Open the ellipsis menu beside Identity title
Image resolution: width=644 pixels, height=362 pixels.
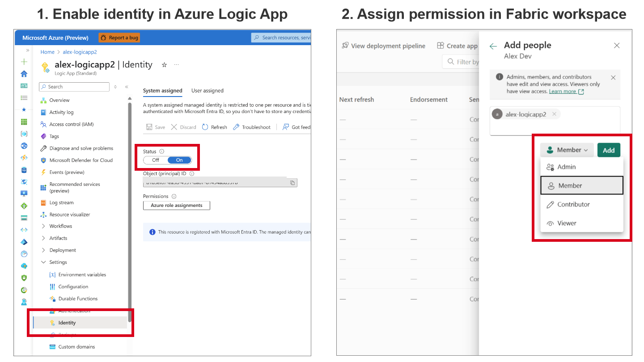coord(176,65)
